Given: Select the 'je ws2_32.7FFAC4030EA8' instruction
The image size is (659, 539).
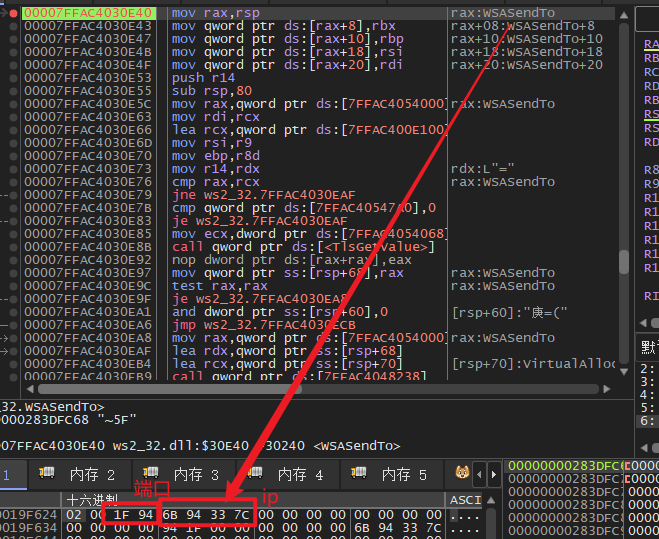Looking at the screenshot, I should point(260,299).
